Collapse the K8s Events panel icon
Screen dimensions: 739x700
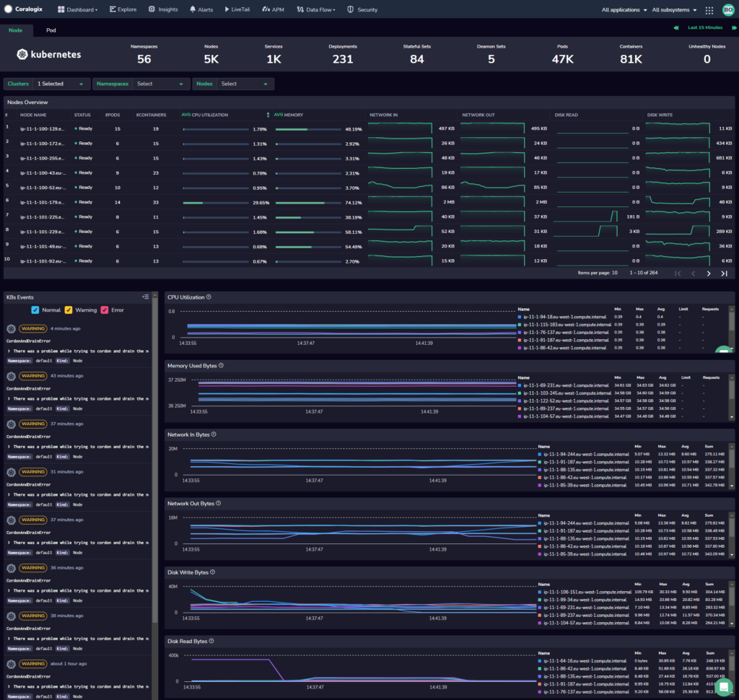point(146,297)
